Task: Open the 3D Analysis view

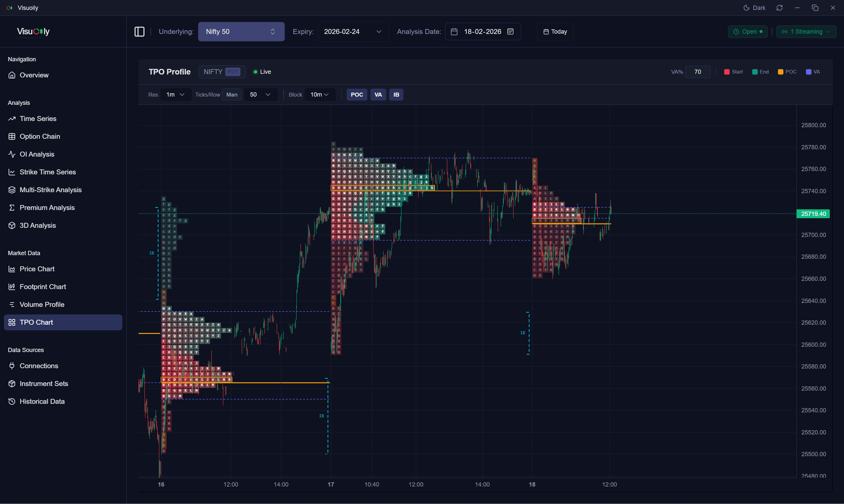Action: pyautogui.click(x=37, y=225)
